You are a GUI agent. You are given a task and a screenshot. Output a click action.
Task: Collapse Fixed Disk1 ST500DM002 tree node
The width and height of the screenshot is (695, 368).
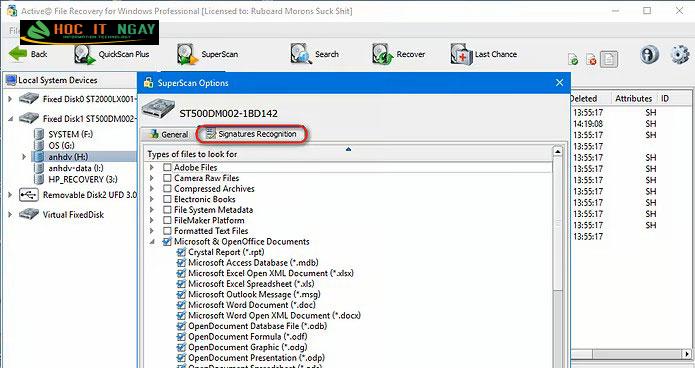[11, 119]
